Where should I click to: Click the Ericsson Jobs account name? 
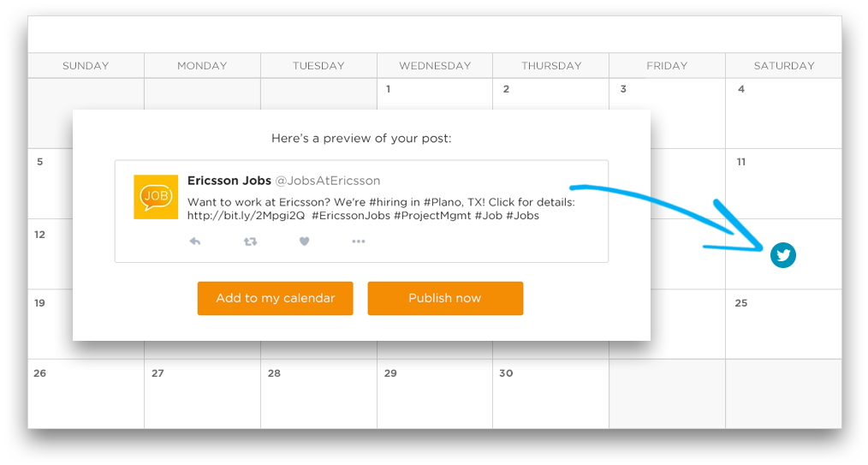point(229,181)
